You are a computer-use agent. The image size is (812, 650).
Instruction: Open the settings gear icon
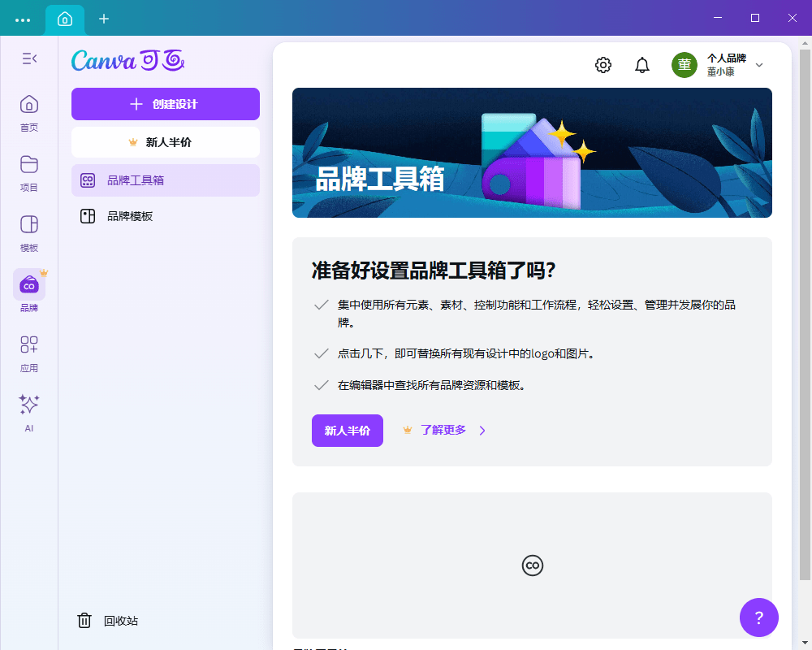point(603,64)
